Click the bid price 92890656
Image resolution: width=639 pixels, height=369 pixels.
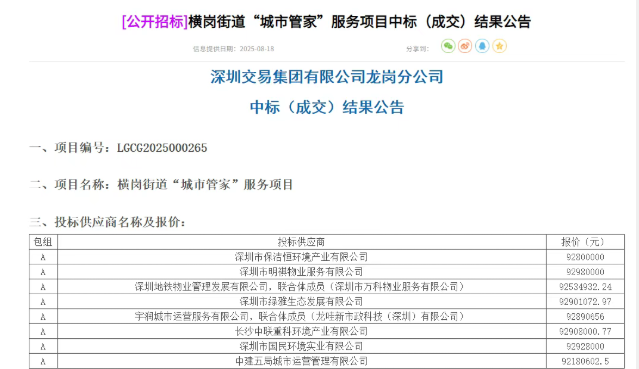[585, 317]
